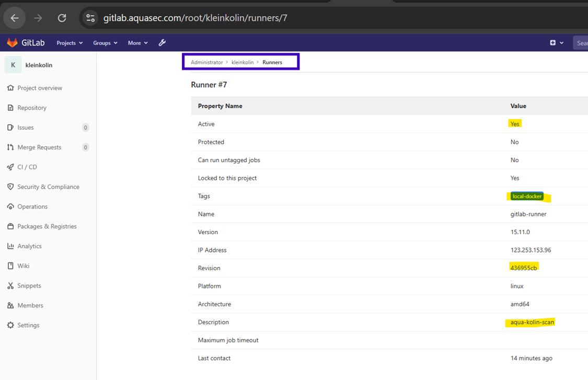The image size is (588, 380).
Task: Click the Operations cloud gear icon
Action: click(10, 206)
